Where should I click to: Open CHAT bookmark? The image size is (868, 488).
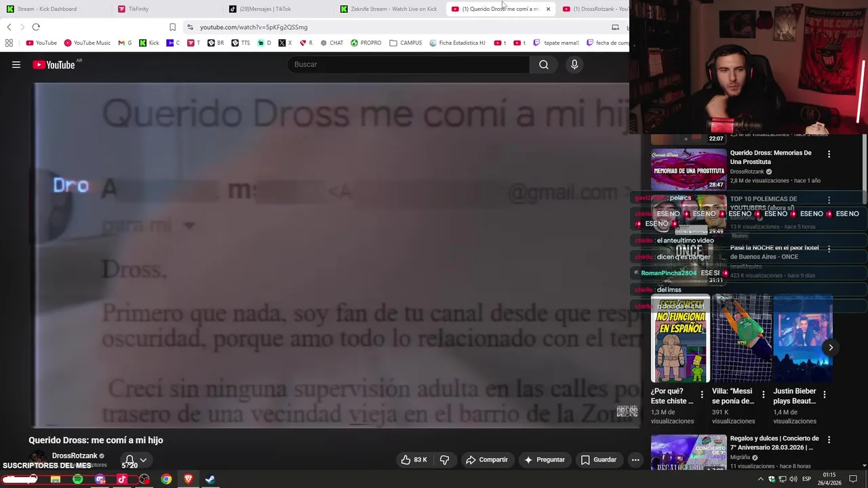click(332, 43)
